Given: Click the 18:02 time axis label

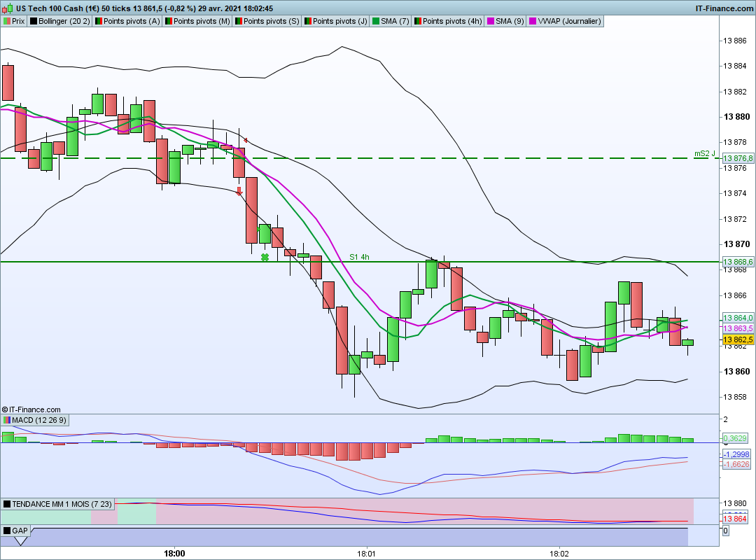Looking at the screenshot, I should (559, 554).
